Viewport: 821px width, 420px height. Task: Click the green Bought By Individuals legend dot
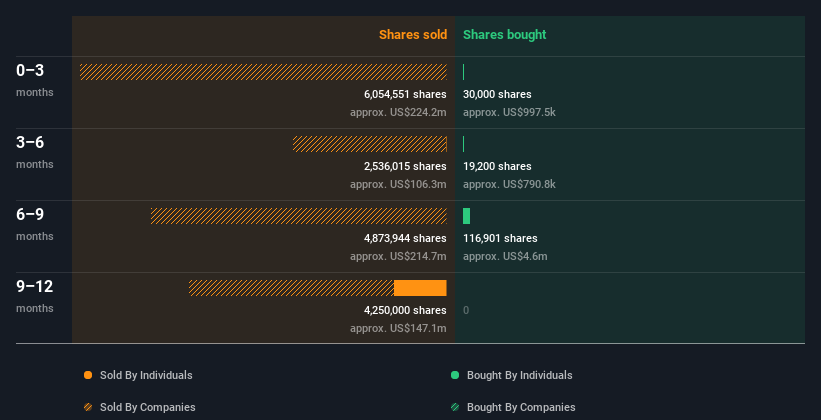(455, 375)
